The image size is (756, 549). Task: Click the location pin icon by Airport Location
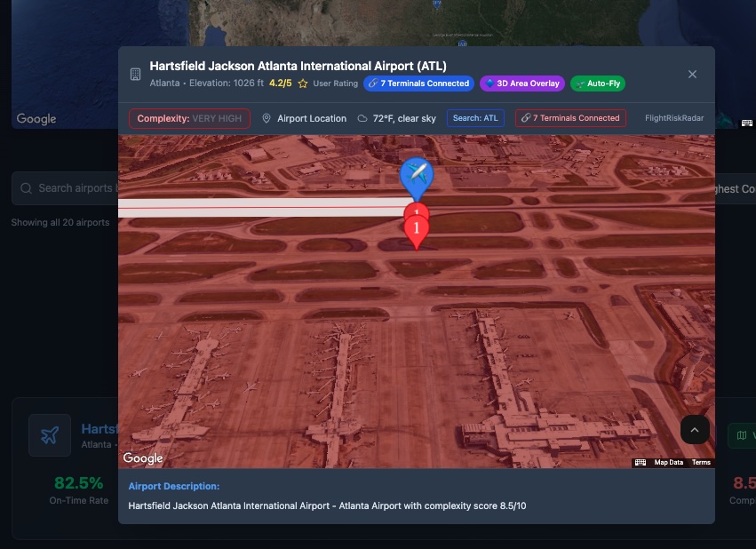tap(267, 118)
